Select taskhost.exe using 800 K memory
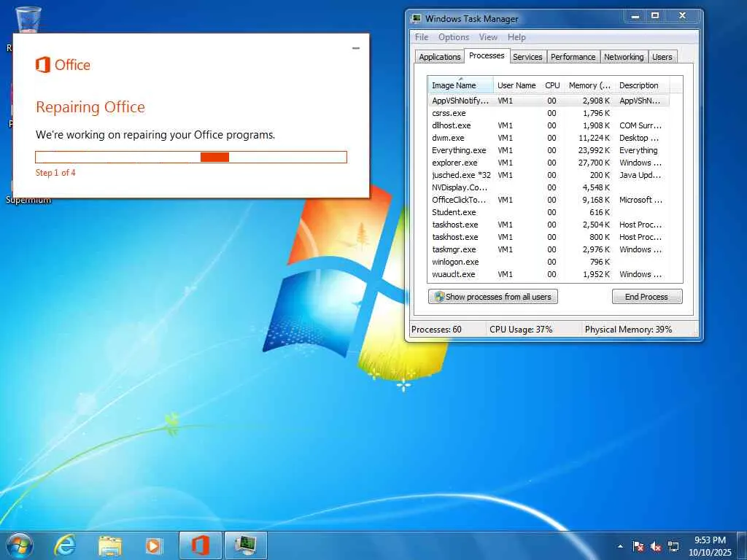The image size is (747, 560). click(x=549, y=237)
